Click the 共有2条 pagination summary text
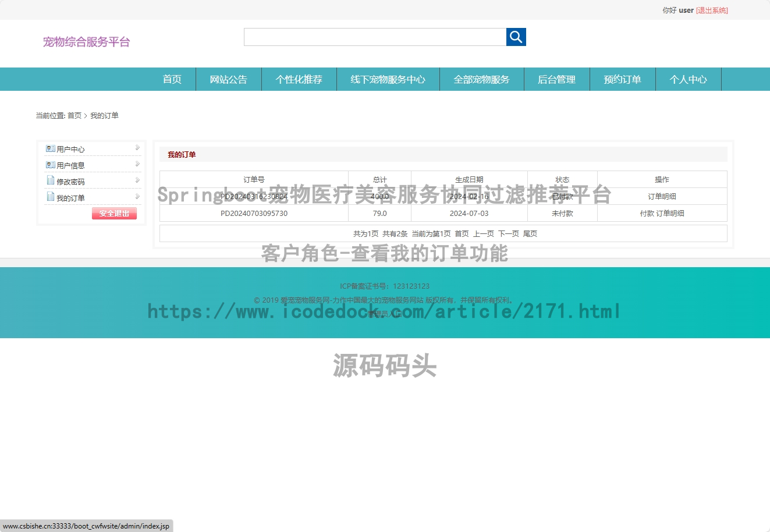This screenshot has height=532, width=770. [395, 234]
